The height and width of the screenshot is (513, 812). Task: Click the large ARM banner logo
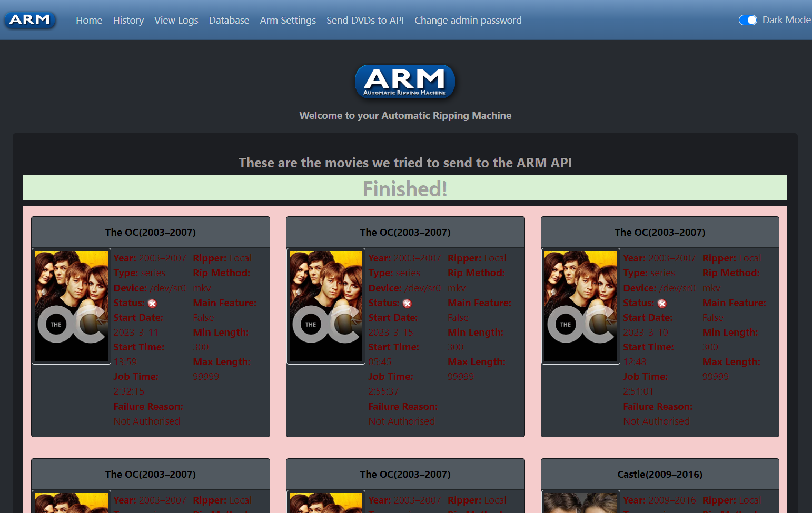click(x=405, y=82)
